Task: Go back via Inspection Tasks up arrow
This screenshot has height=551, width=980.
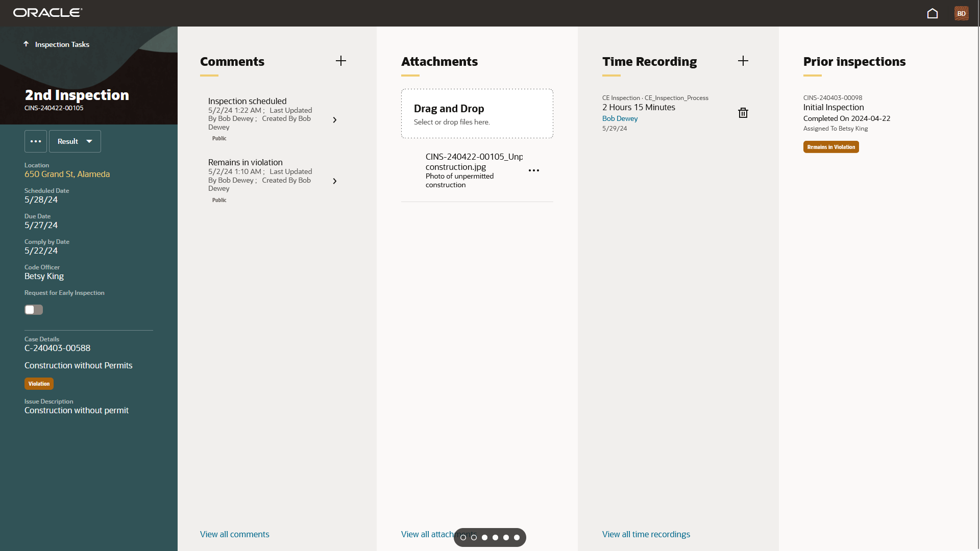Action: tap(26, 44)
